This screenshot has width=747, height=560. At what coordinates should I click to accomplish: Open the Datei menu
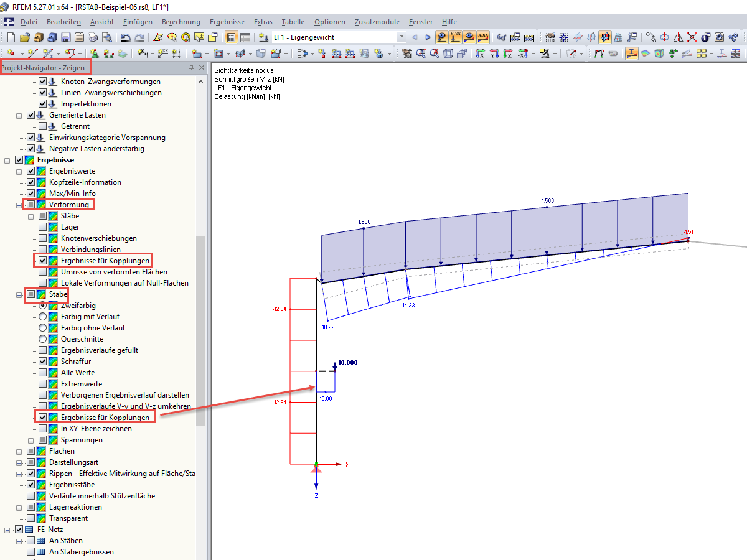[x=29, y=22]
